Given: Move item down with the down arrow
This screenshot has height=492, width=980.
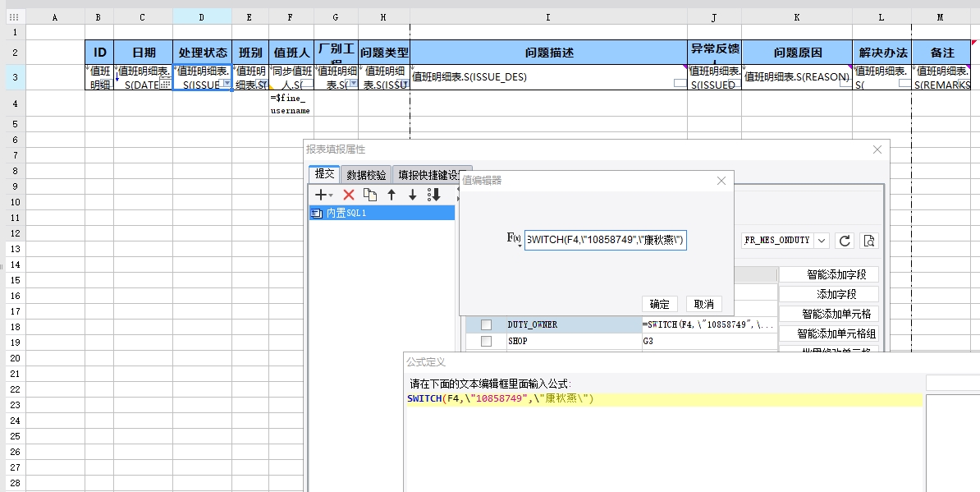Looking at the screenshot, I should click(x=413, y=195).
